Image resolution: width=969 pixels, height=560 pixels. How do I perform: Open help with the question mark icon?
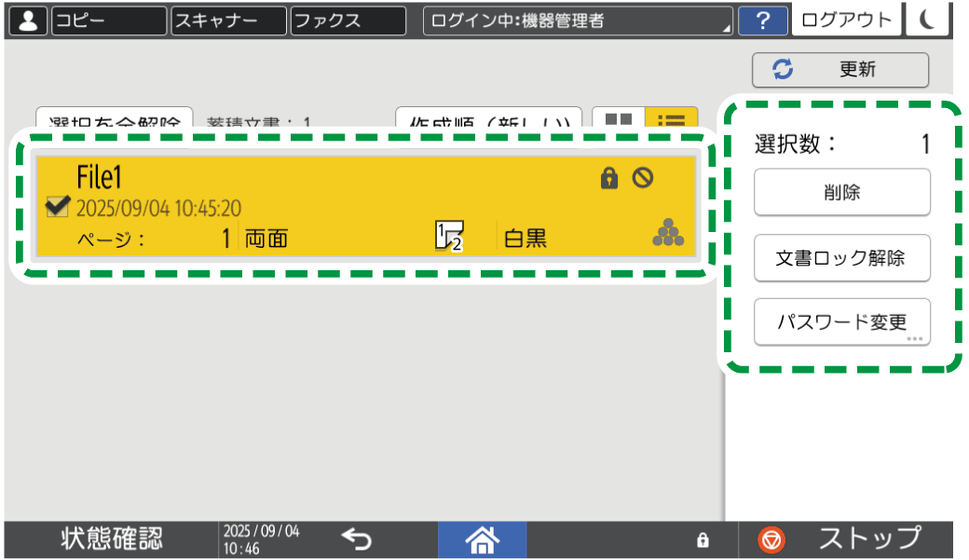pos(762,20)
